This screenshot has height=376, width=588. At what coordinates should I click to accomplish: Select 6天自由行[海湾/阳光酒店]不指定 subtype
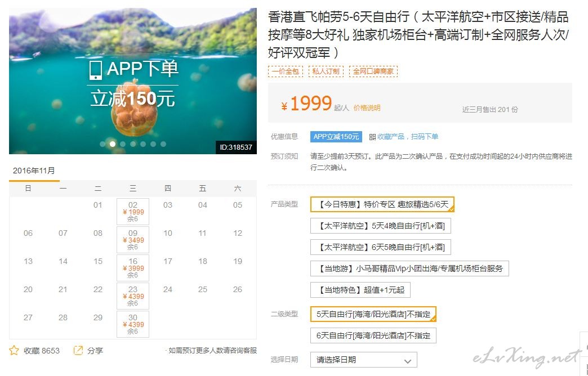[x=373, y=335]
